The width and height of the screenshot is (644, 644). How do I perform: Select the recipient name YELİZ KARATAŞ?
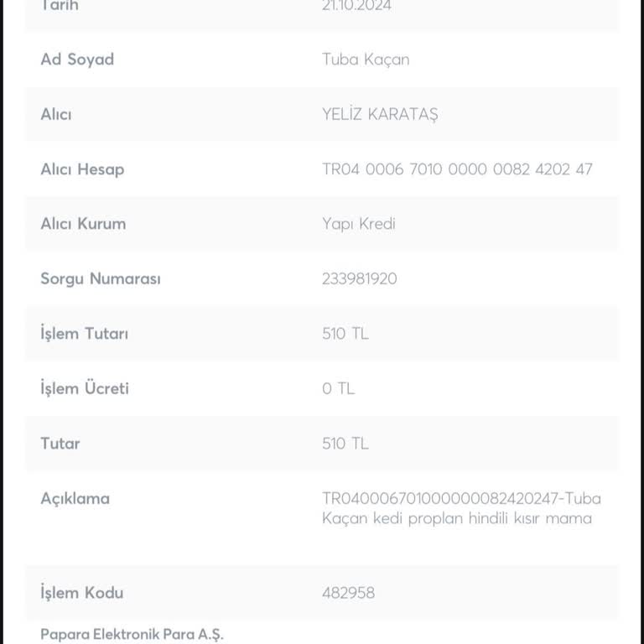(380, 115)
